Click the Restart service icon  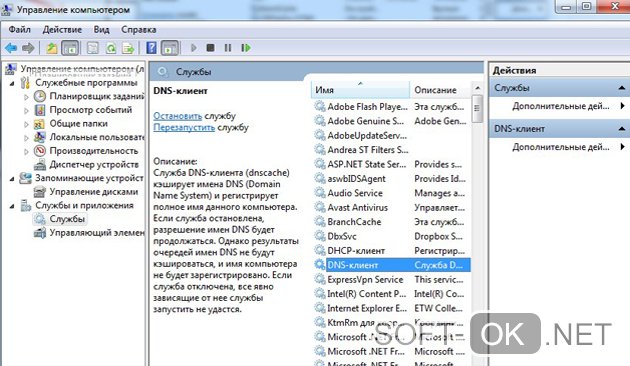tap(246, 48)
